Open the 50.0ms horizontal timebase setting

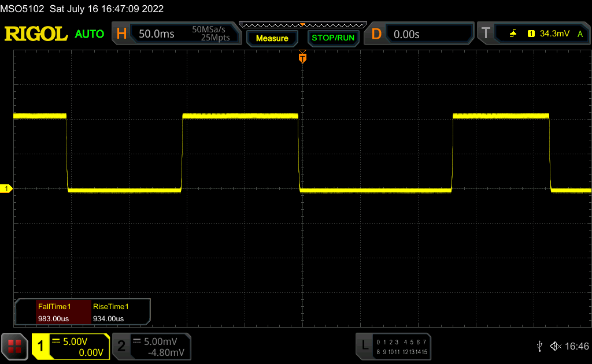pos(157,34)
